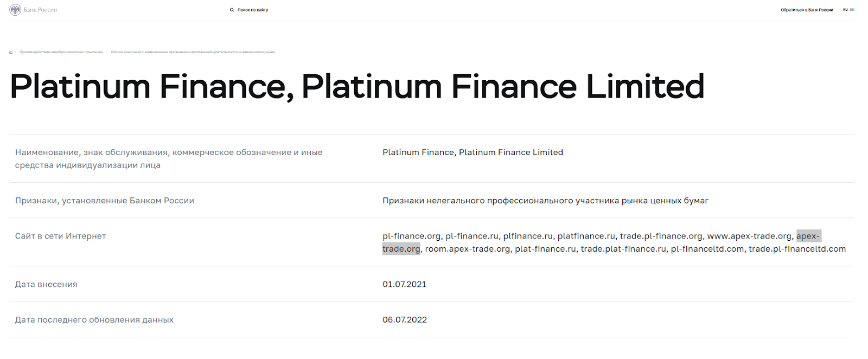Click the Признаки нелегального профессионального участника text
Image resolution: width=868 pixels, height=359 pixels.
pyautogui.click(x=545, y=201)
